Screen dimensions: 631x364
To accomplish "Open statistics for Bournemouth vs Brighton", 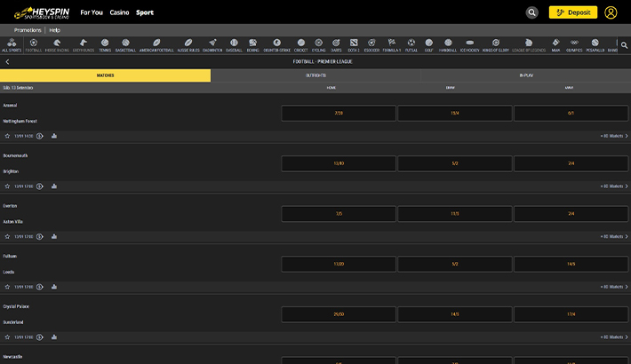I will tap(54, 186).
